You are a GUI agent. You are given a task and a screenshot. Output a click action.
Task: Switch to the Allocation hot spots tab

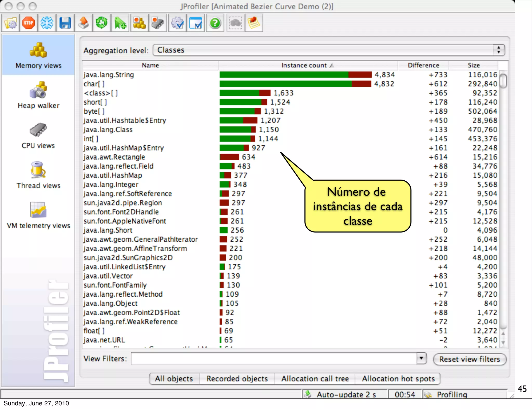pos(398,379)
